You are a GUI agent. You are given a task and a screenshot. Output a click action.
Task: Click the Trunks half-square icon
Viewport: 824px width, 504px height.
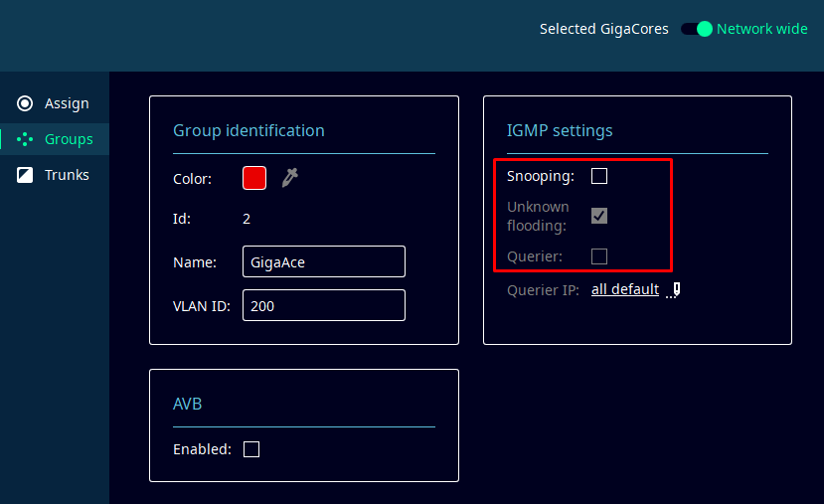pos(25,175)
